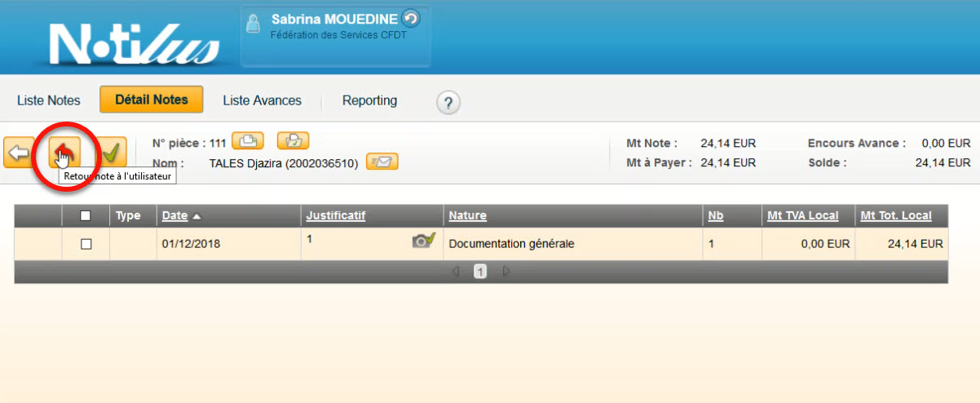Open the folder-check icon next to N° pièce
This screenshot has width=980, height=403.
tap(294, 141)
